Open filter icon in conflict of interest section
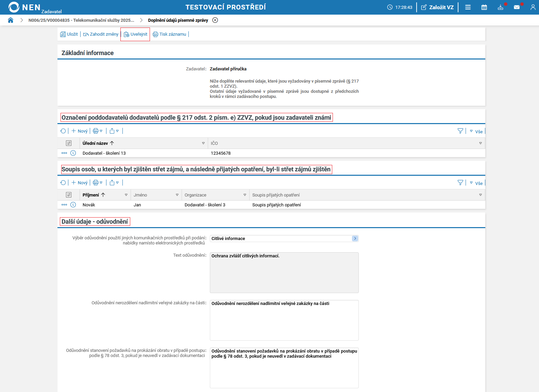Screen dimensions: 539x392 tap(460, 183)
